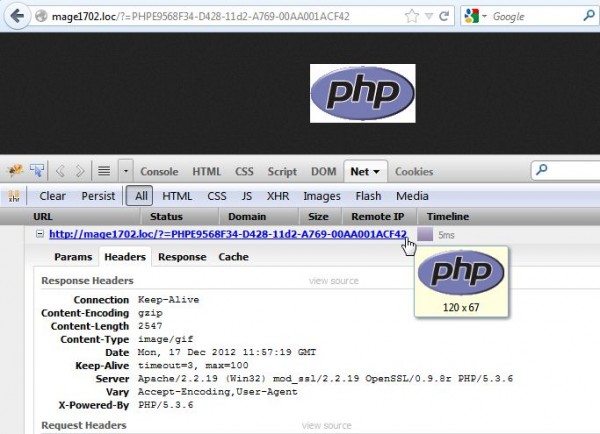Click the site globe icon in address bar

coord(41,16)
